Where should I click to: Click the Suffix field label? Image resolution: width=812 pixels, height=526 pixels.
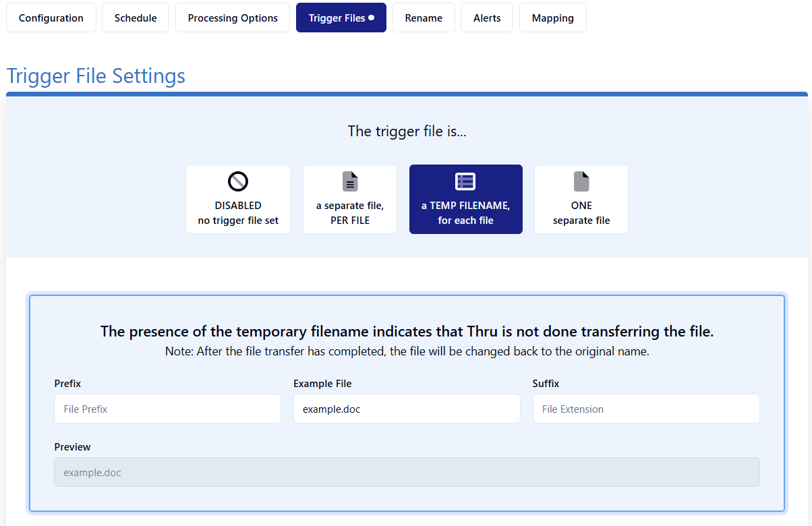point(546,384)
